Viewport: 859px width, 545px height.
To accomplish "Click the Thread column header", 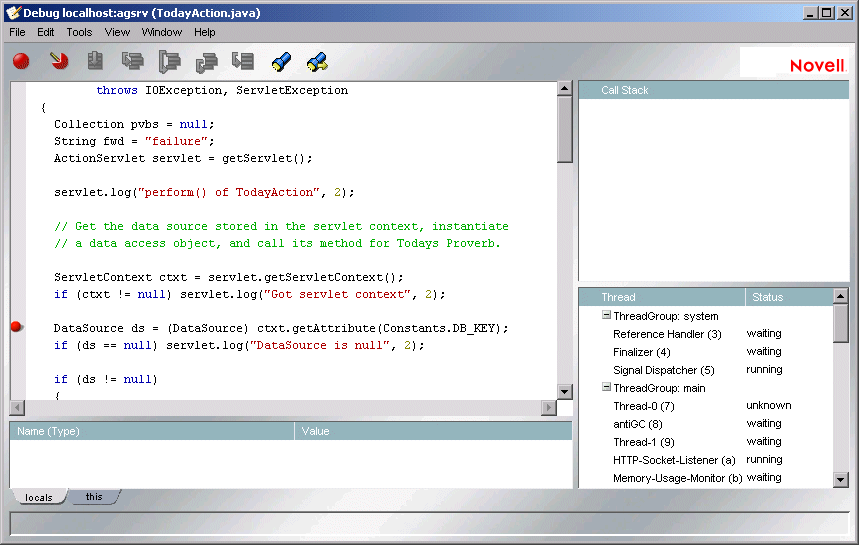I will (662, 297).
